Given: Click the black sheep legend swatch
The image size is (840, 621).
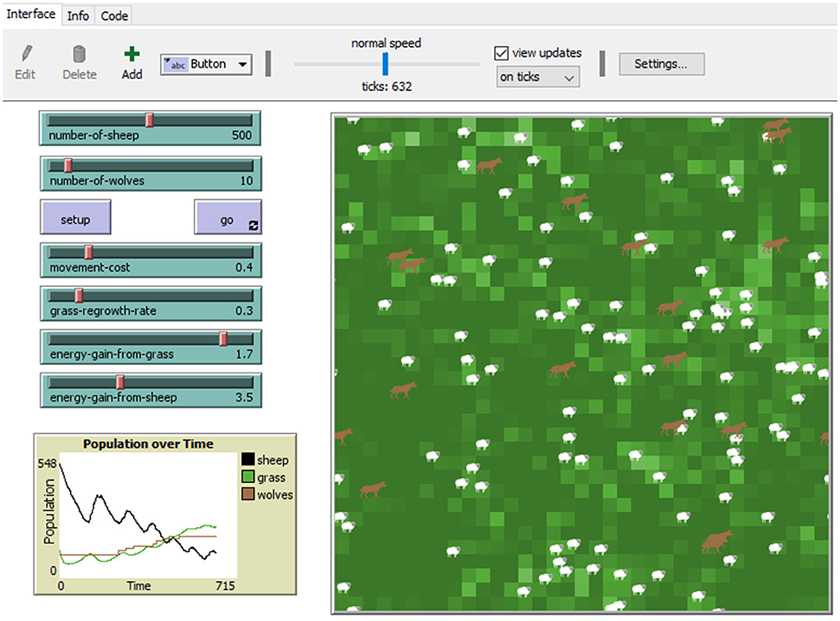Looking at the screenshot, I should [x=248, y=461].
